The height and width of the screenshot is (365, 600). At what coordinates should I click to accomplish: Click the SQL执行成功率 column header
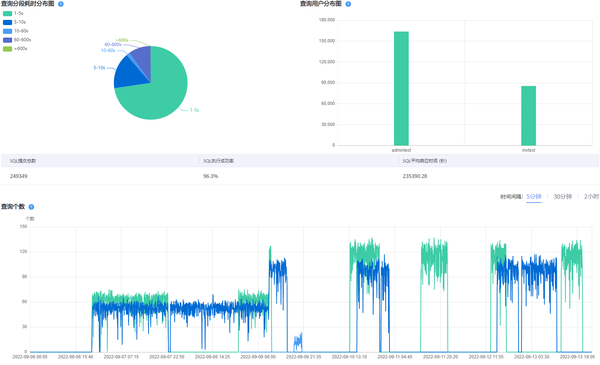[x=218, y=161]
